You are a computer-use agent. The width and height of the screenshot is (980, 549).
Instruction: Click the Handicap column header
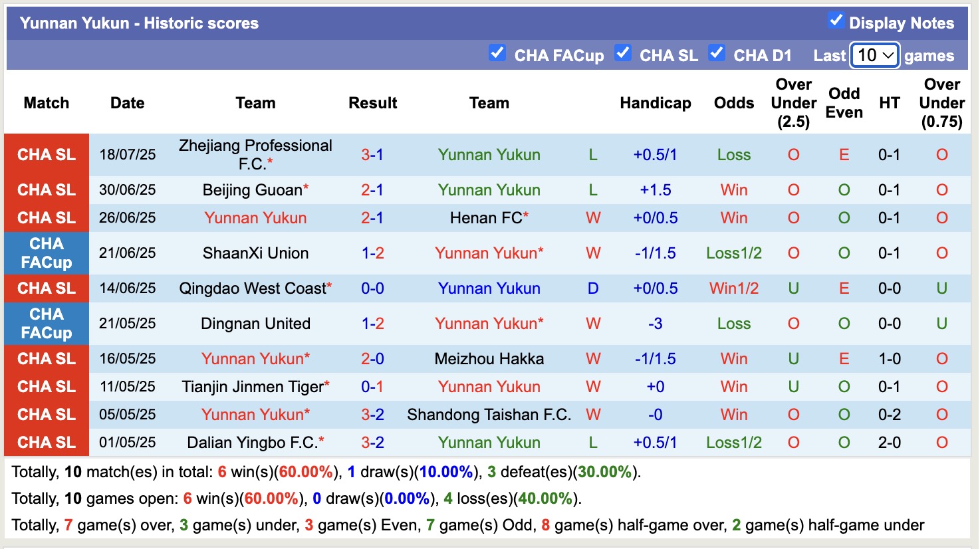click(656, 103)
